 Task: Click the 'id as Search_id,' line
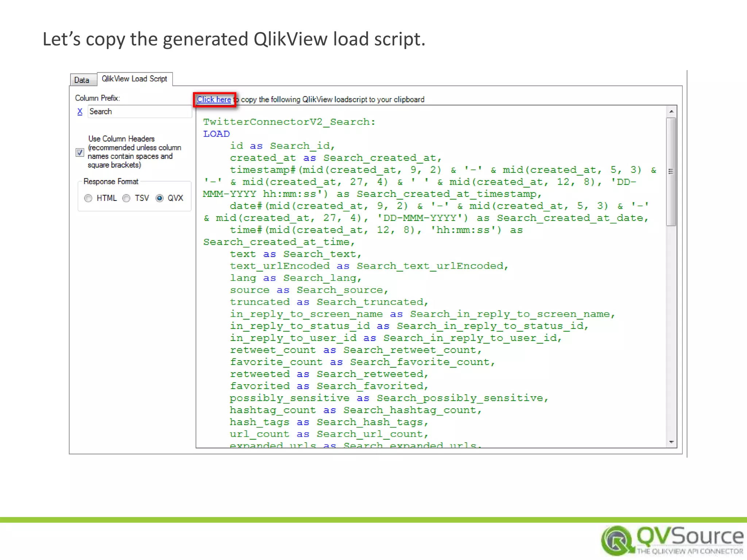tap(282, 146)
